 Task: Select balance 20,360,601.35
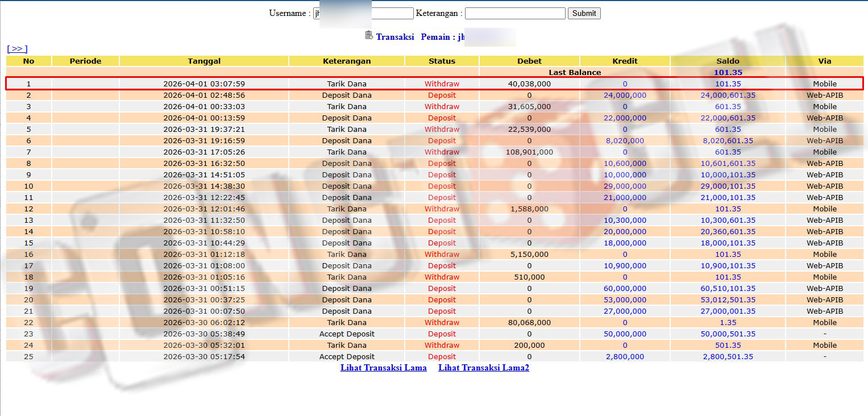coord(728,231)
